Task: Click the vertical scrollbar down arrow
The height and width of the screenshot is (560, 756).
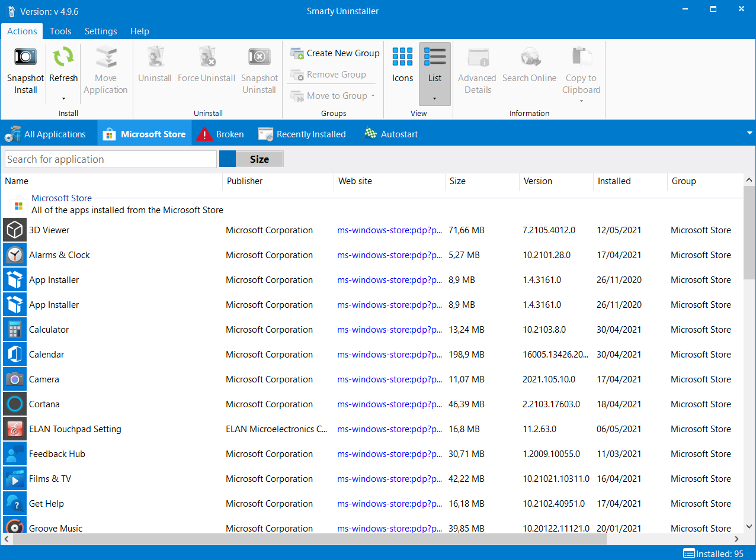Action: pyautogui.click(x=749, y=527)
